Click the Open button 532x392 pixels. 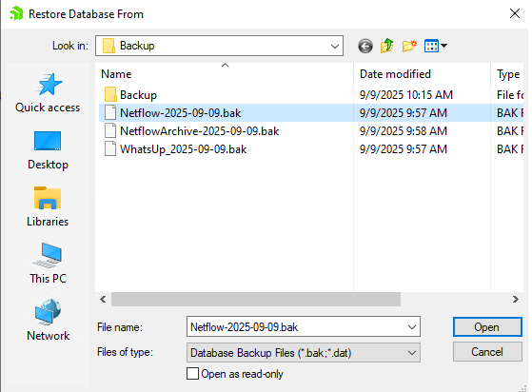pos(487,327)
